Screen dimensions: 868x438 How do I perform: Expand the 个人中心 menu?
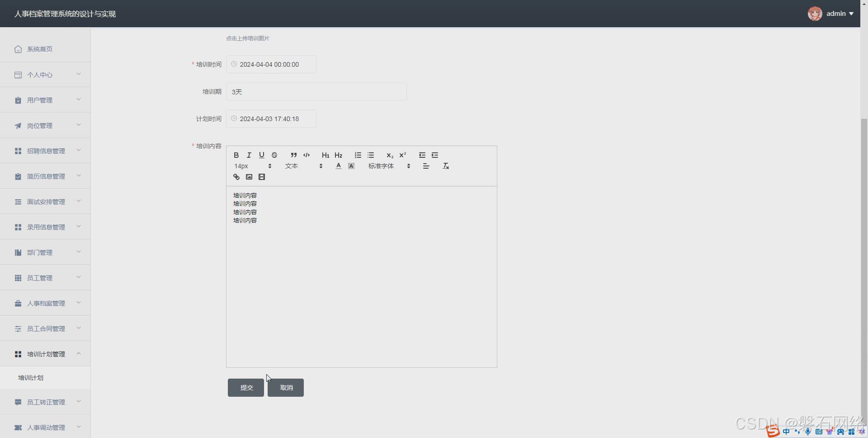[45, 75]
